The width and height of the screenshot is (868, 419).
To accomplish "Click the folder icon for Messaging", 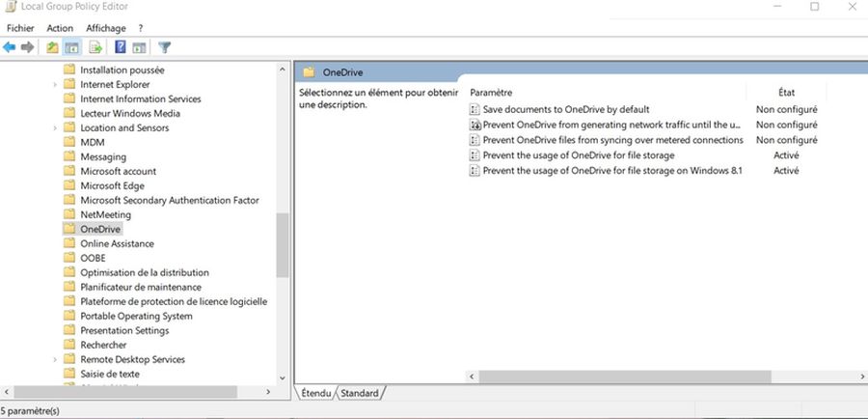I will [69, 156].
